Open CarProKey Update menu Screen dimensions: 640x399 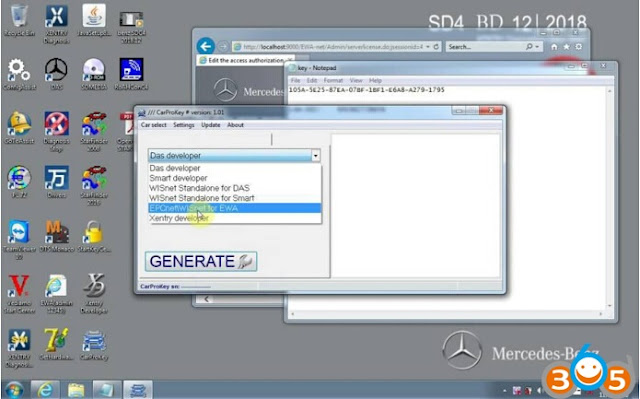211,125
